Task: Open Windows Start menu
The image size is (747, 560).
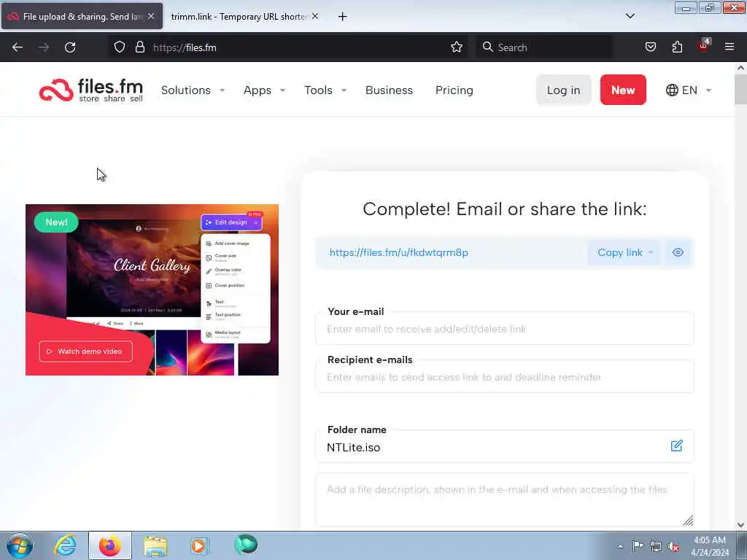Action: point(20,545)
